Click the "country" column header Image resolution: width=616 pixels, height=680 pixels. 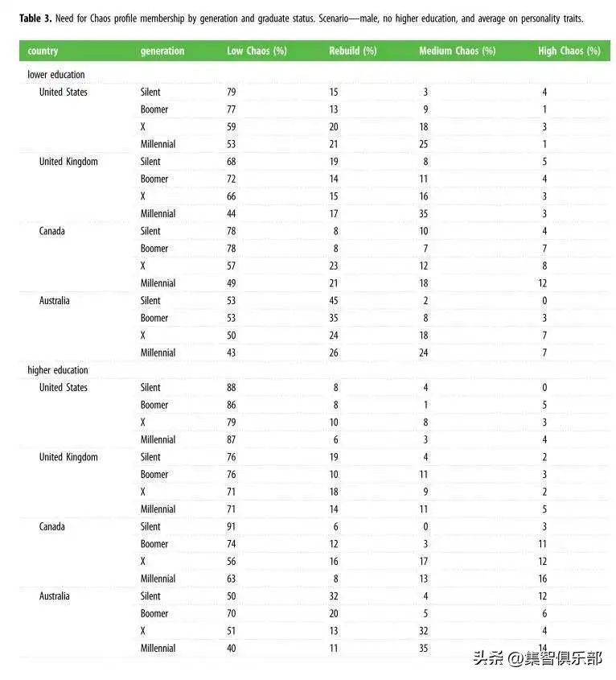pyautogui.click(x=43, y=51)
